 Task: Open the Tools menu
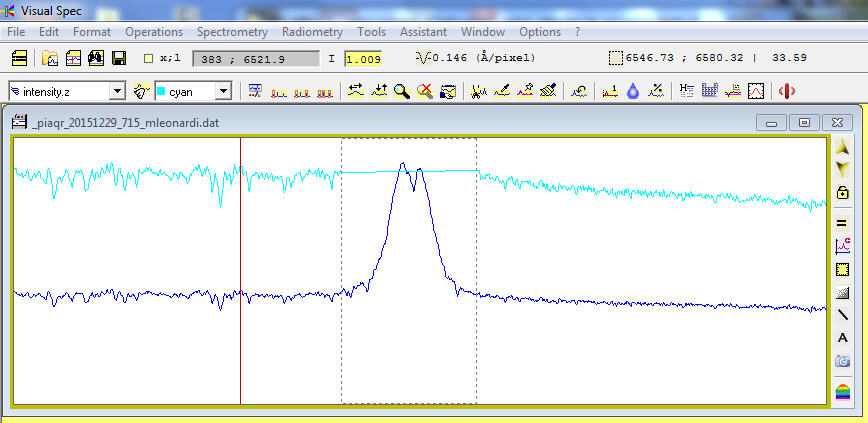(x=371, y=32)
